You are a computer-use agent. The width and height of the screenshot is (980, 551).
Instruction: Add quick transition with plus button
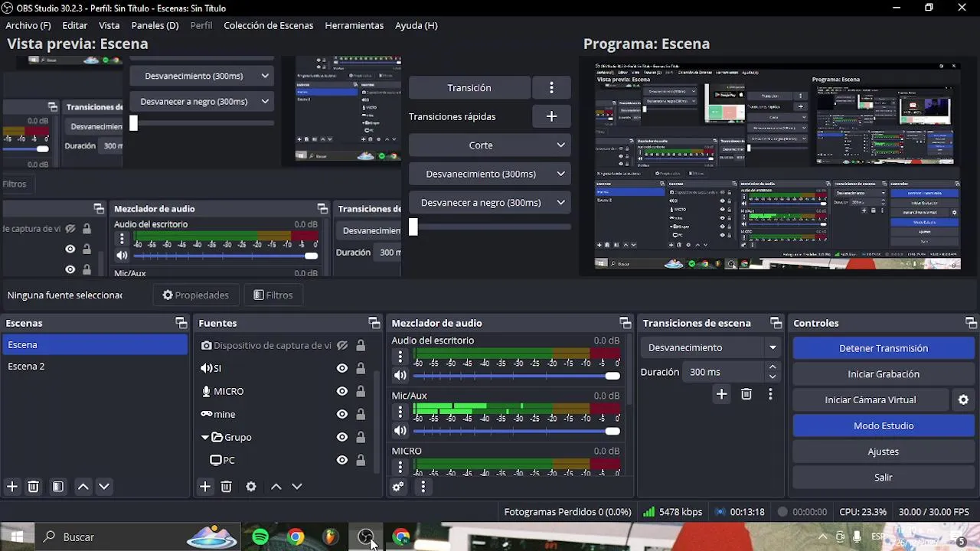coord(551,116)
